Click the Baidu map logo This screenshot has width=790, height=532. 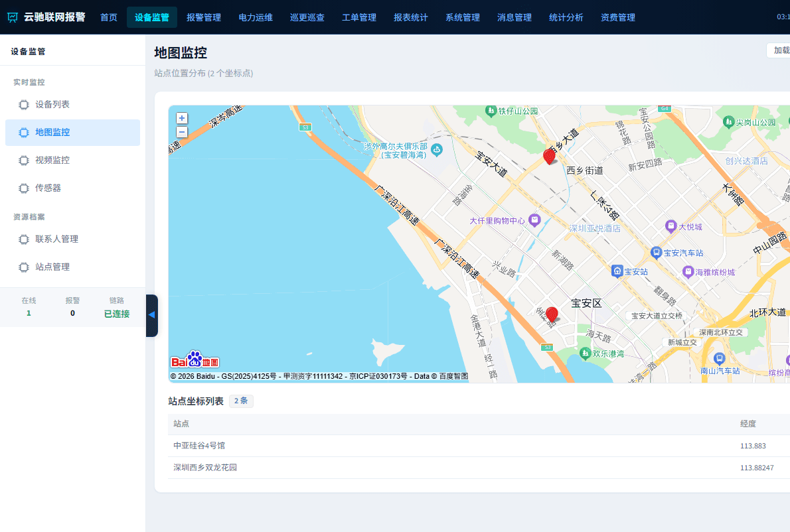tap(195, 360)
